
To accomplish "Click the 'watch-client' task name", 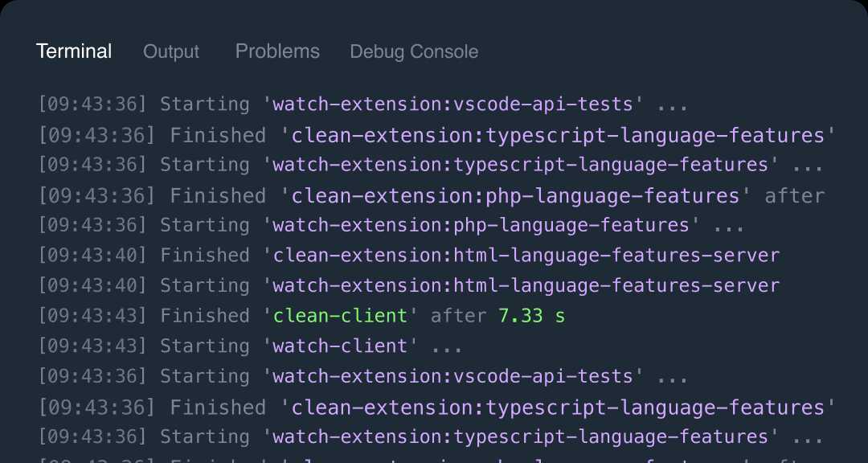I will pos(341,346).
